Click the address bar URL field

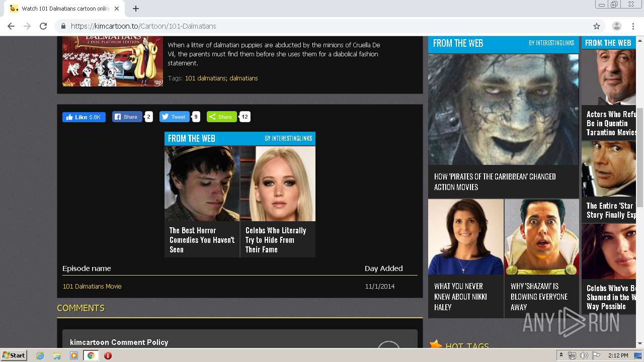tap(322, 26)
